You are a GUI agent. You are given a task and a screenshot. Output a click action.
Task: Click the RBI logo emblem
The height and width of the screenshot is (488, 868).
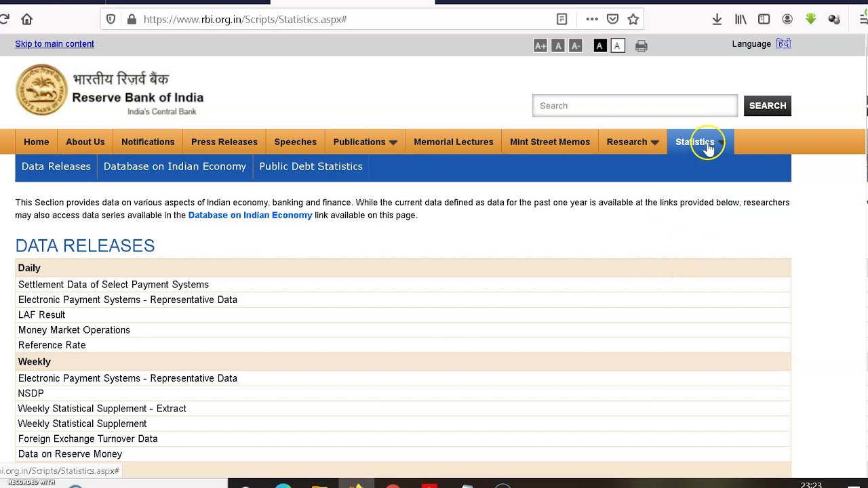[x=42, y=89]
